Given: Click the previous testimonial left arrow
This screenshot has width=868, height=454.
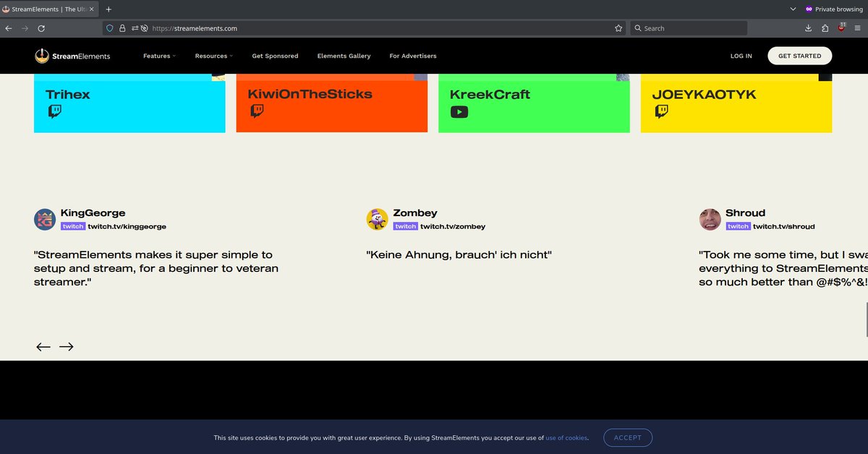Looking at the screenshot, I should pyautogui.click(x=43, y=347).
